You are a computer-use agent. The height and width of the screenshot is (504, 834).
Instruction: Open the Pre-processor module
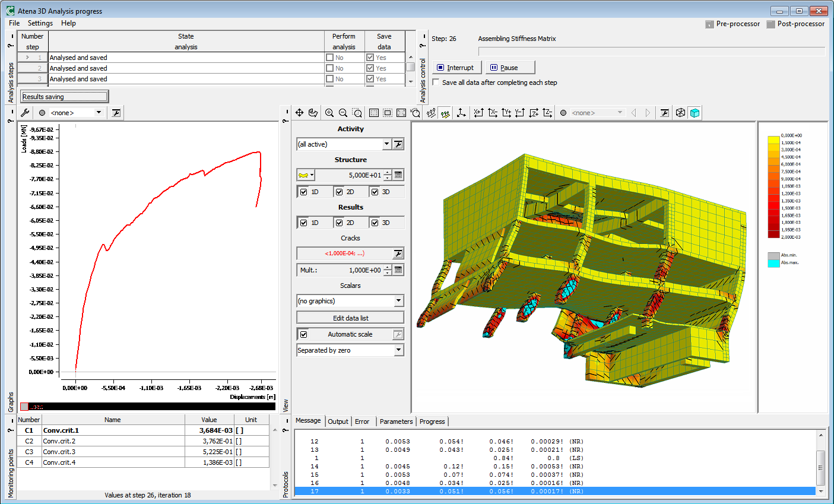(x=732, y=24)
